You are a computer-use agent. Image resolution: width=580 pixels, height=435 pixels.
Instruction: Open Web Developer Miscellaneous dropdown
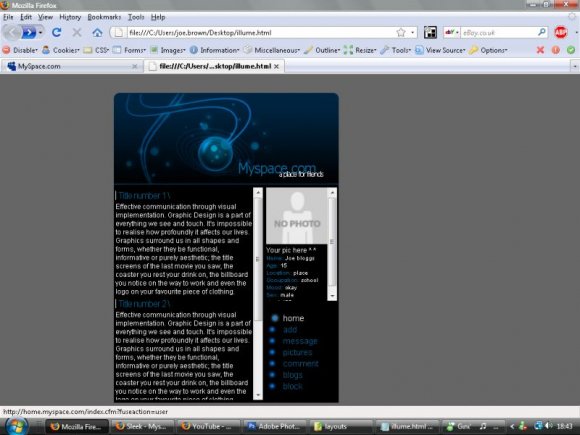(272, 50)
